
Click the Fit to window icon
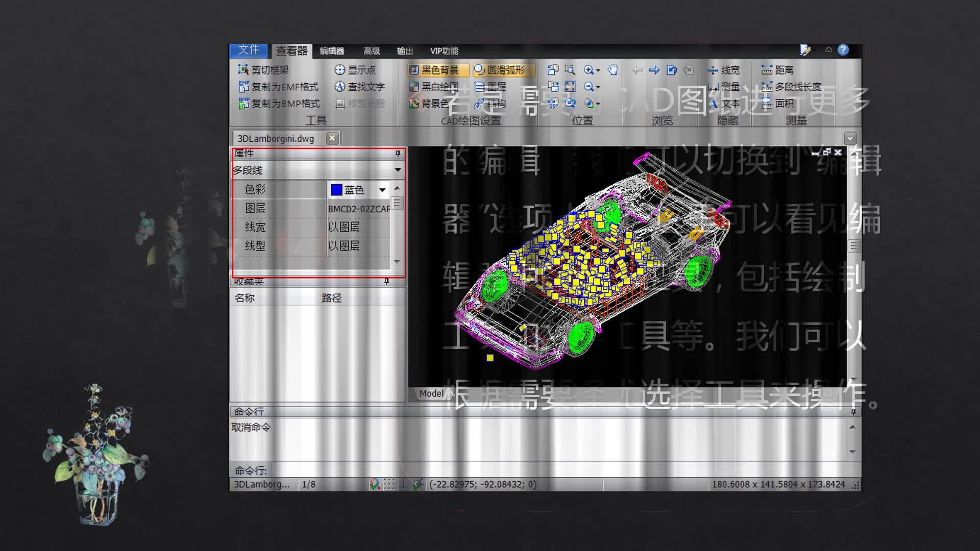point(570,87)
